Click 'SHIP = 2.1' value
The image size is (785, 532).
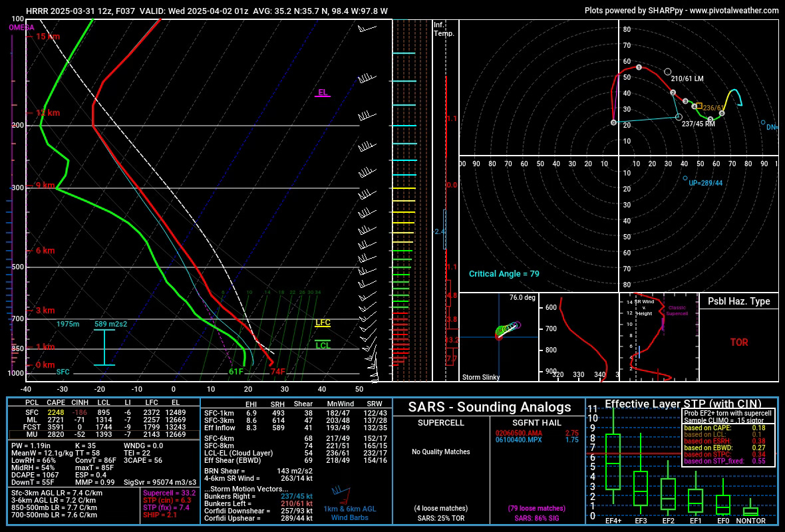(160, 515)
